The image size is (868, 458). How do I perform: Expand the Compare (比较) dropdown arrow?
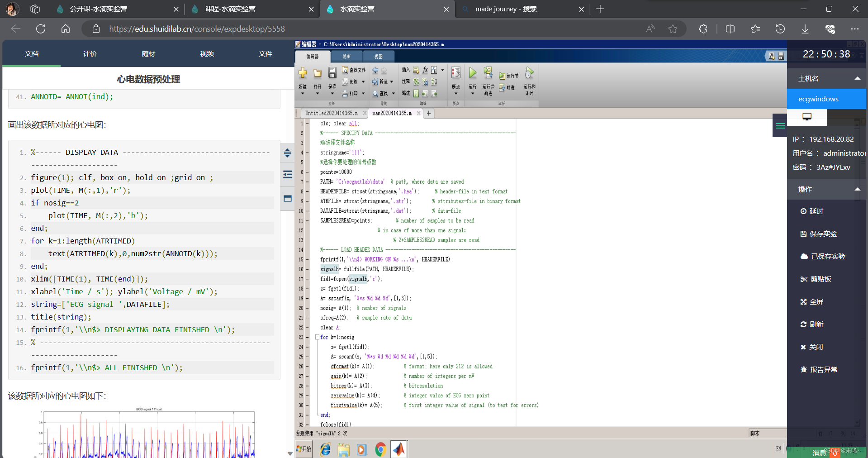tap(363, 82)
